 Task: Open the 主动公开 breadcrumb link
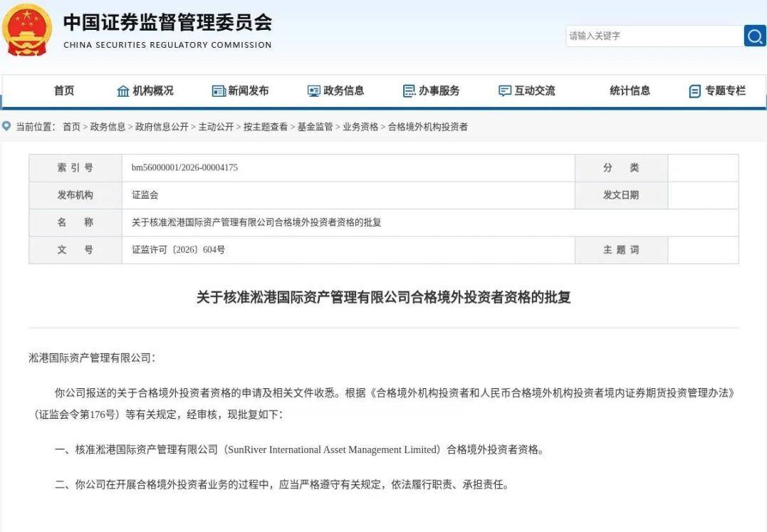[216, 127]
